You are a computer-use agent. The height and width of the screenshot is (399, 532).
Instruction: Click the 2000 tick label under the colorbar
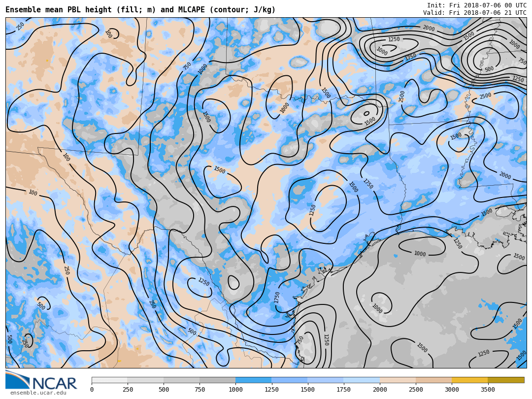tap(380, 390)
